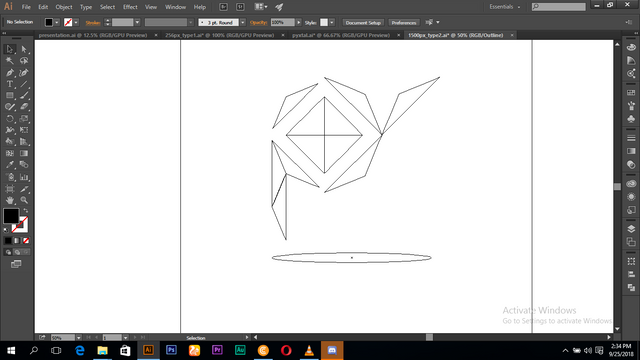Select the Pen tool
Image resolution: width=640 pixels, height=360 pixels.
click(10, 73)
